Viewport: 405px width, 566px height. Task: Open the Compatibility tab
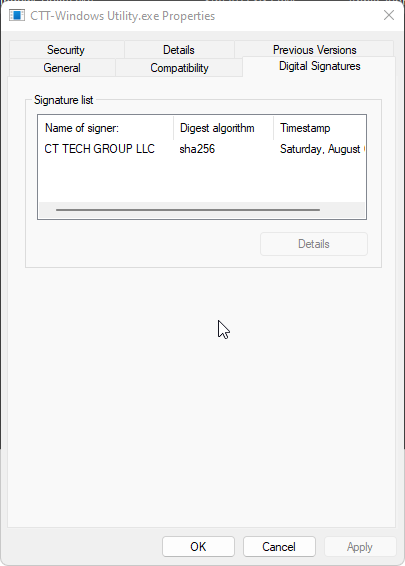click(179, 68)
